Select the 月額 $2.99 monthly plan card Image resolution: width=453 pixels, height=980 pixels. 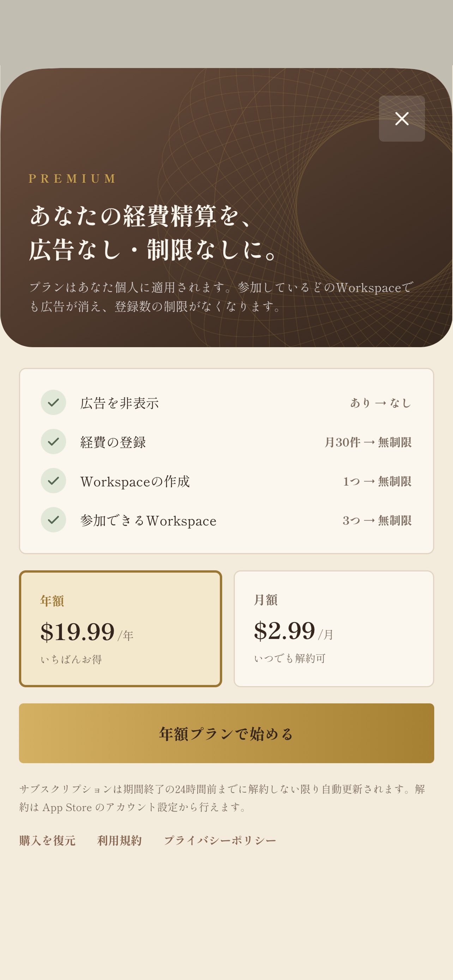pyautogui.click(x=333, y=629)
